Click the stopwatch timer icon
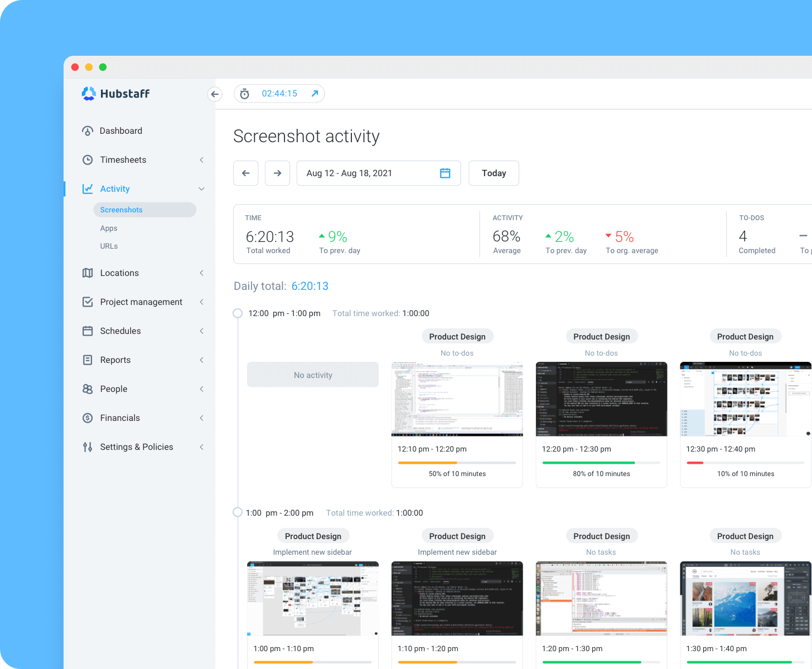Viewport: 812px width, 669px height. (x=244, y=94)
